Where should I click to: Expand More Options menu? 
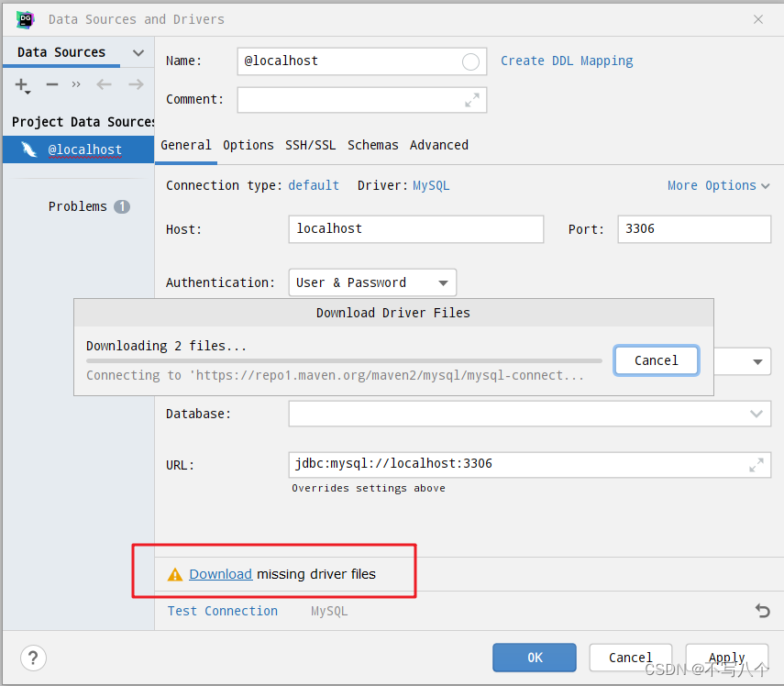point(718,185)
